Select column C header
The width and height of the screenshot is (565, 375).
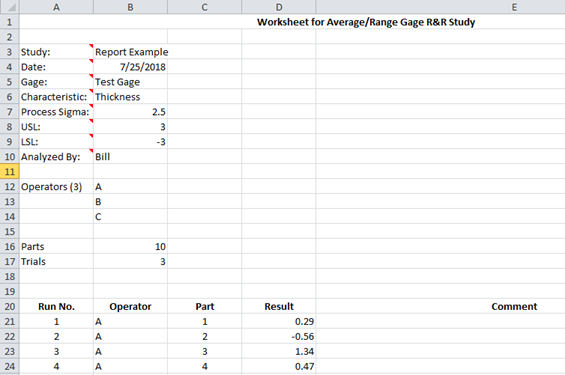pyautogui.click(x=205, y=7)
